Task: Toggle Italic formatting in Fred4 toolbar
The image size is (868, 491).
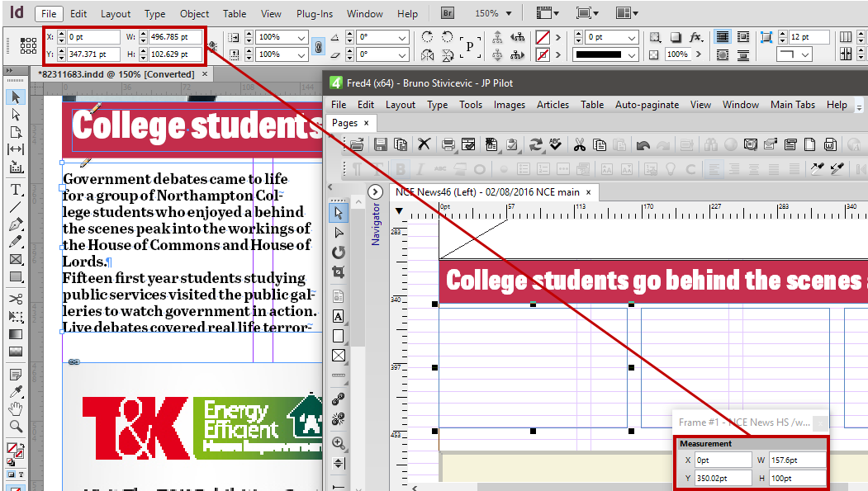Action: [x=420, y=169]
